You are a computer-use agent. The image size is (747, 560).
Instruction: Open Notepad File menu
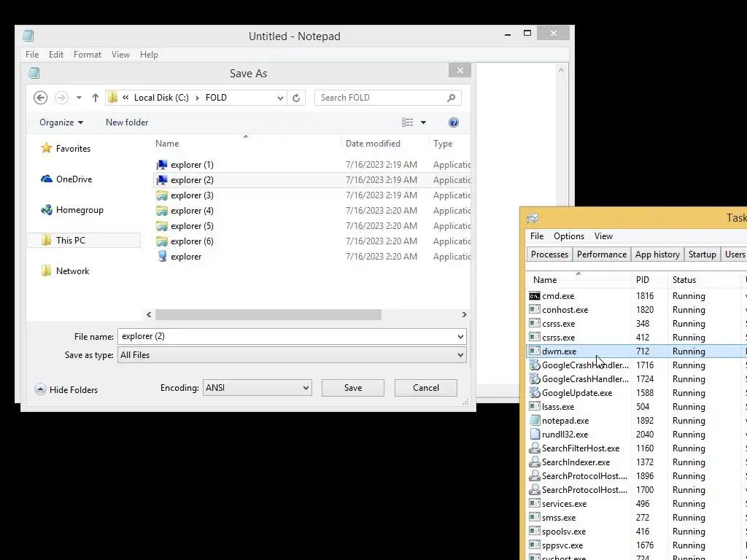pyautogui.click(x=32, y=55)
